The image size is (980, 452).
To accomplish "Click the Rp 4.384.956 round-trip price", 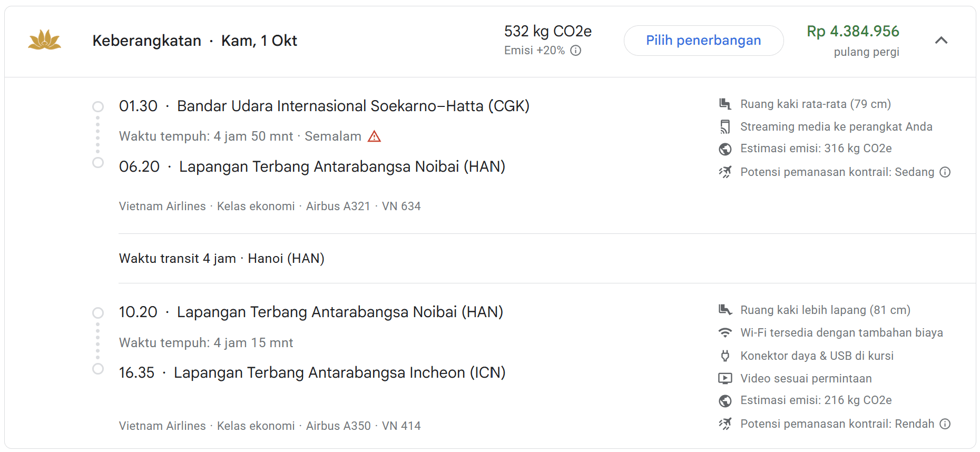I will (x=852, y=31).
